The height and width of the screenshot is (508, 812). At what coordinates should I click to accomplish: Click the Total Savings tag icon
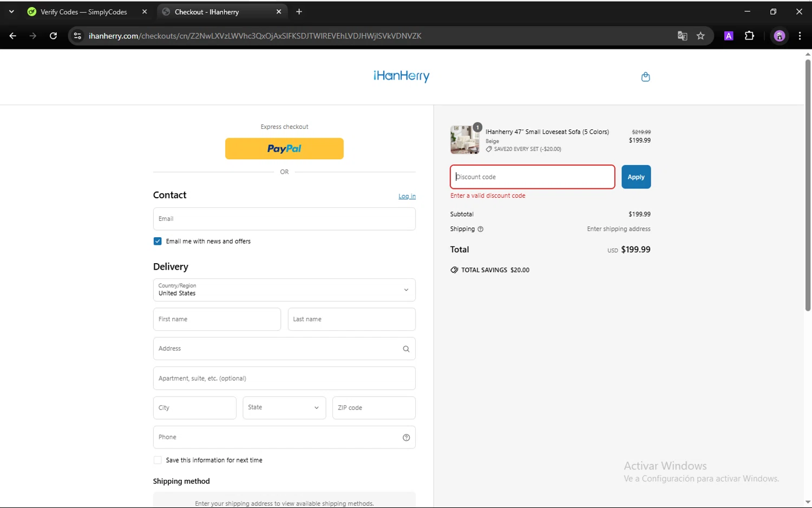pyautogui.click(x=454, y=270)
